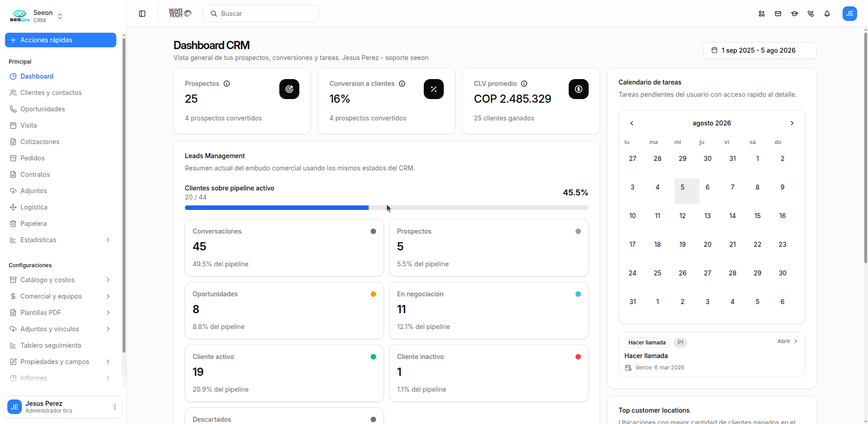The height and width of the screenshot is (424, 868).
Task: Expand the Informes section
Action: (x=108, y=378)
